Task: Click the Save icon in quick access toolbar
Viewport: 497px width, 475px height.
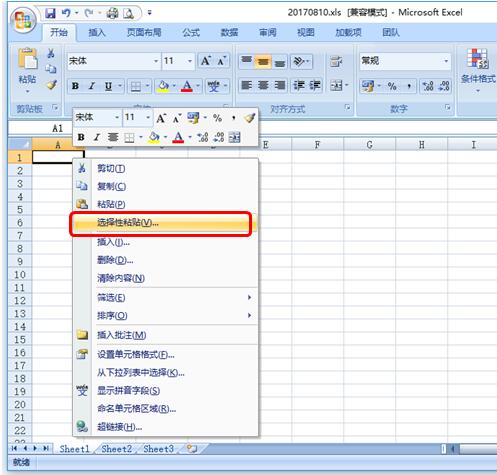Action: 50,13
